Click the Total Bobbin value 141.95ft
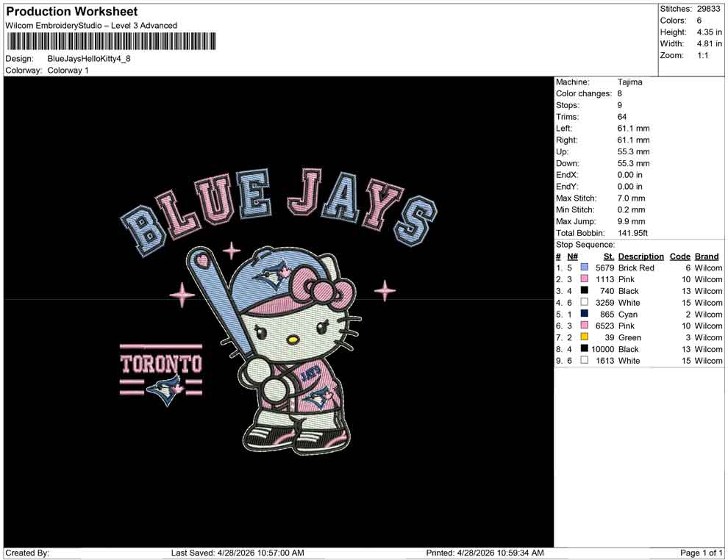 (x=632, y=233)
